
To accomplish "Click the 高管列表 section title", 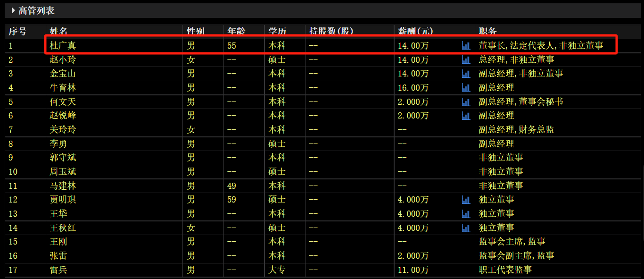I will click(36, 10).
